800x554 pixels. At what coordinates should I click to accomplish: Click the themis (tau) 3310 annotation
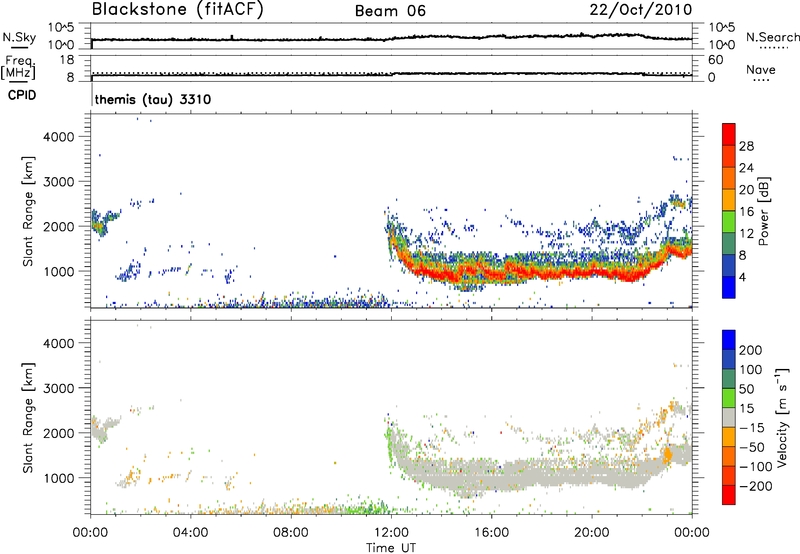tap(153, 99)
